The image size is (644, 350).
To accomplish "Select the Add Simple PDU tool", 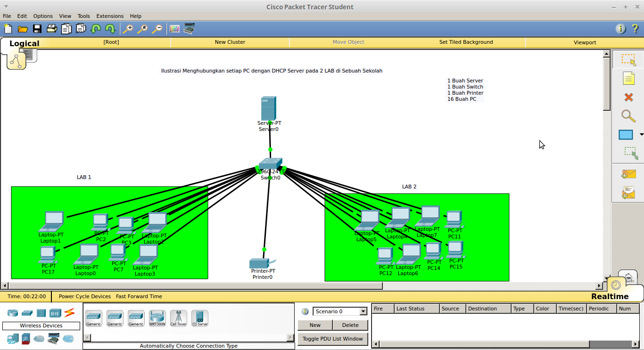I will click(x=628, y=174).
